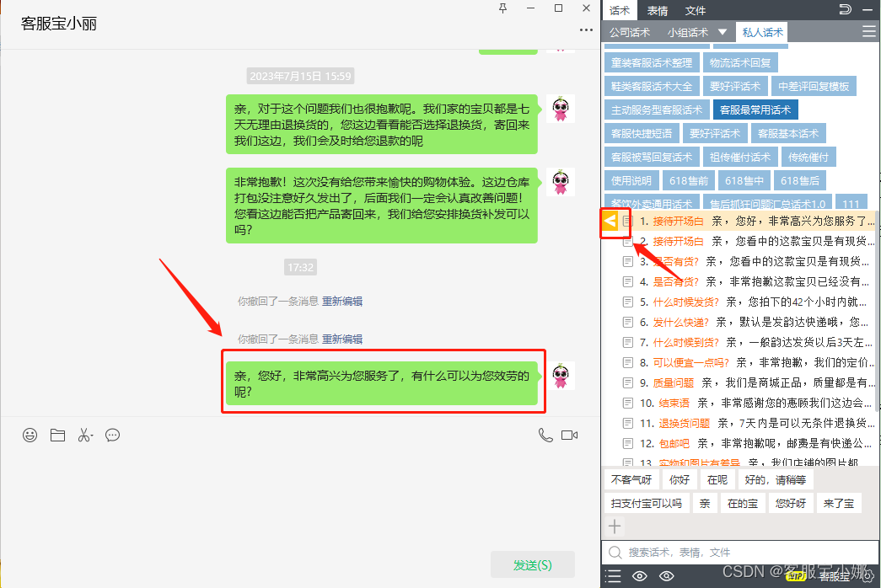Viewport: 881px width, 588px height.
Task: Select the 618售前 category tag
Action: pyautogui.click(x=688, y=181)
